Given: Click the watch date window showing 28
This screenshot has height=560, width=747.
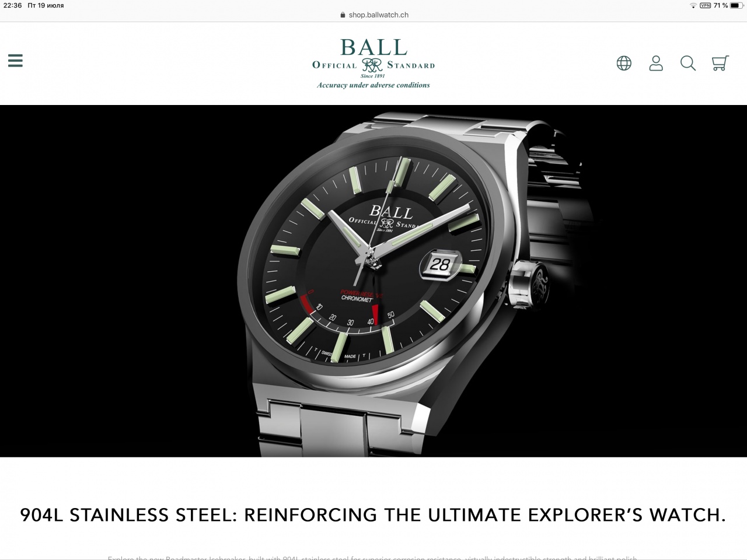Looking at the screenshot, I should tap(439, 264).
